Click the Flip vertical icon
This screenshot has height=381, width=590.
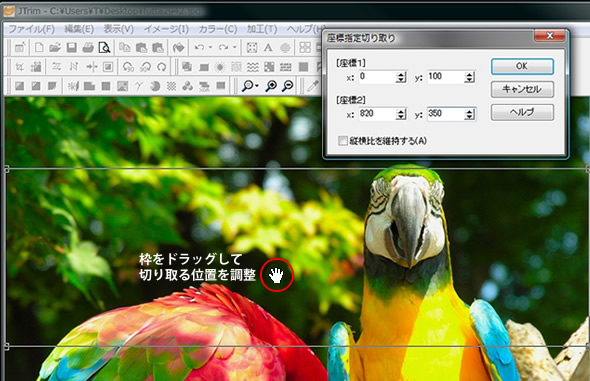coord(74,67)
